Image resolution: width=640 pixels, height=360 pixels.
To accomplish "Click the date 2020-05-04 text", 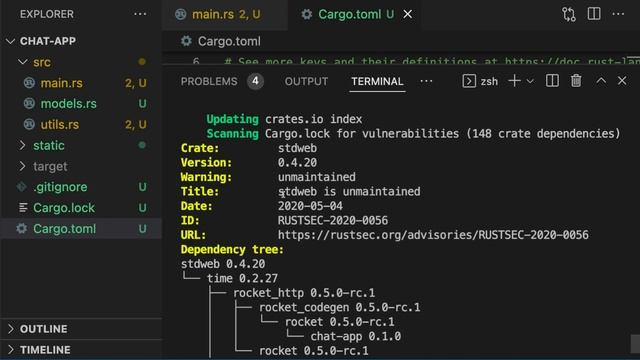I will click(x=310, y=206).
